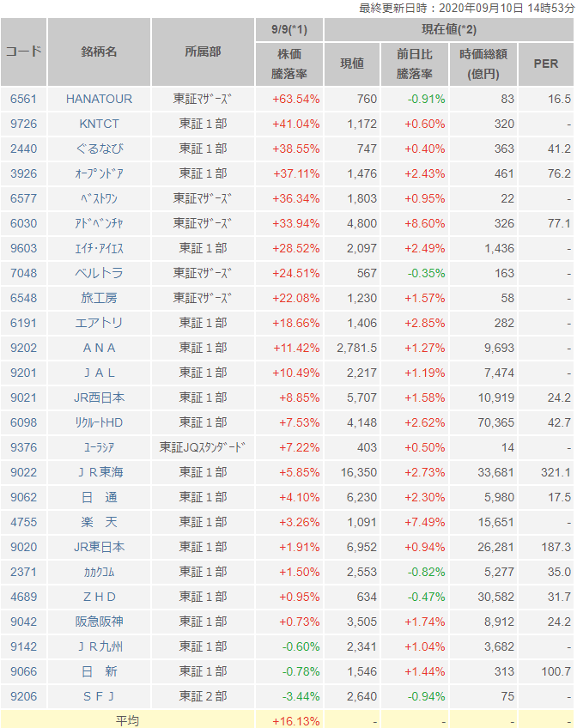The width and height of the screenshot is (577, 728).
Task: Open the KNTCT company link
Action: tap(100, 124)
